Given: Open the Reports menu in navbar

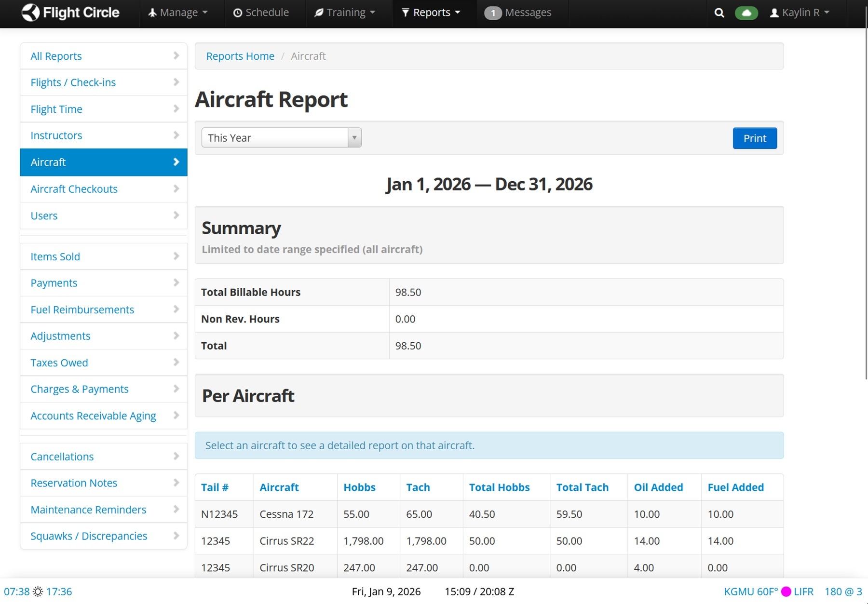Looking at the screenshot, I should [x=431, y=13].
